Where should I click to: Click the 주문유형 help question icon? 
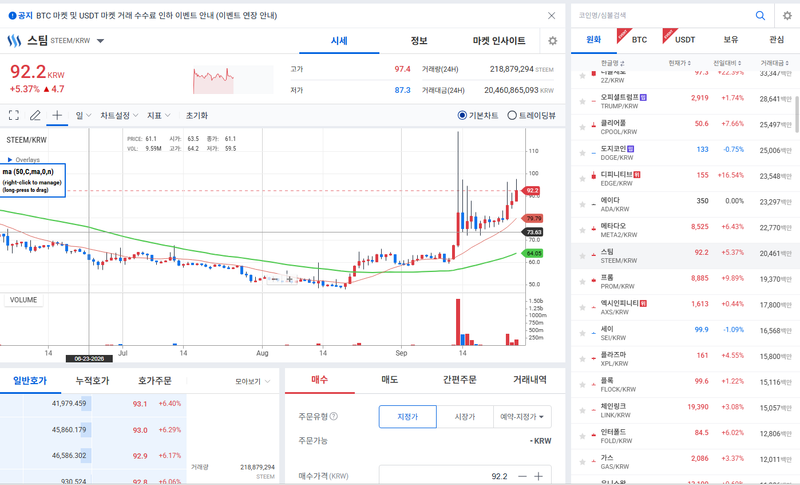(334, 416)
